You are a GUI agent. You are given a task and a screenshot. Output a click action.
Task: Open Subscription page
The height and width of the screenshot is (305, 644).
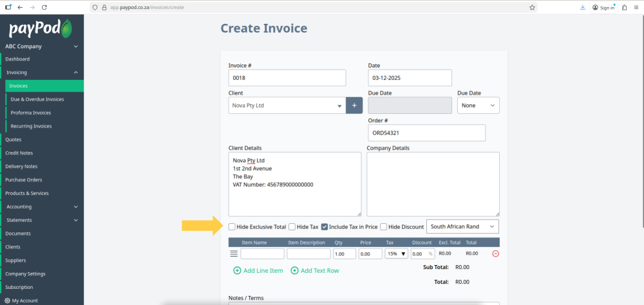tap(42, 287)
